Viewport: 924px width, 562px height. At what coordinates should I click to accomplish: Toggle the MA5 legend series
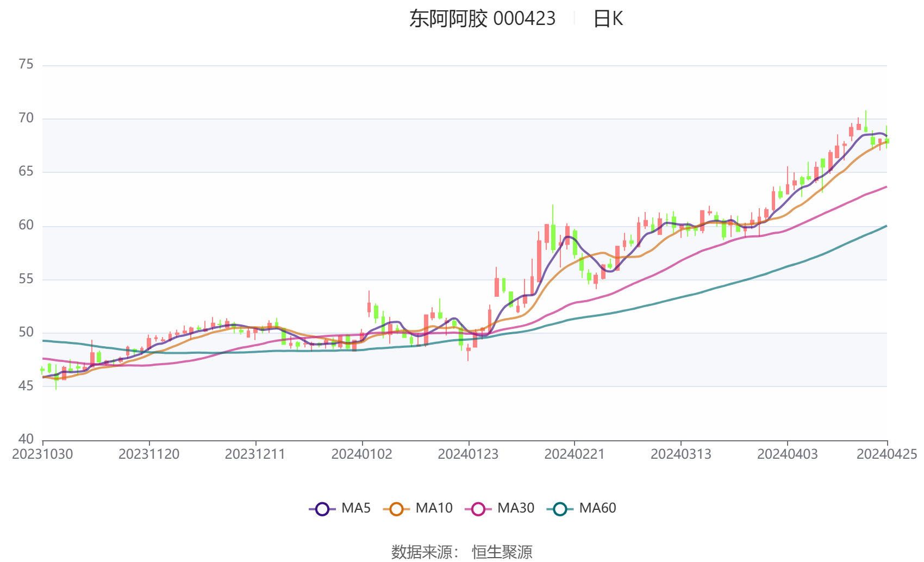[340, 508]
